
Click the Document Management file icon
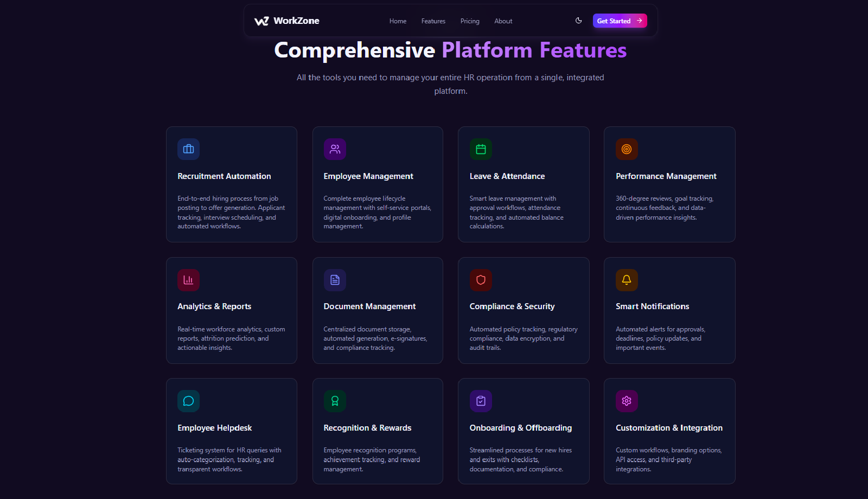coord(335,280)
